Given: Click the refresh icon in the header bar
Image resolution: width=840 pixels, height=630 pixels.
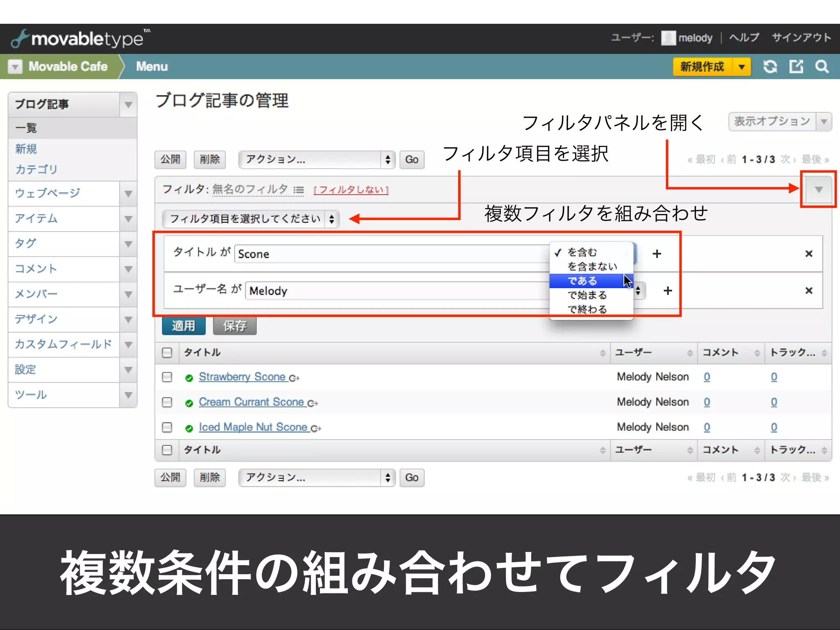Looking at the screenshot, I should click(x=770, y=66).
